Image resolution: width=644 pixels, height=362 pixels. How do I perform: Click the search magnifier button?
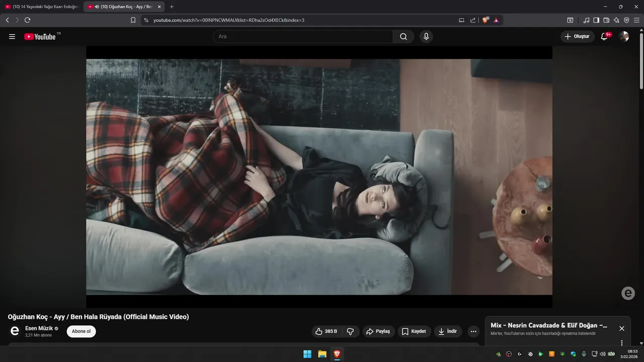(404, 36)
